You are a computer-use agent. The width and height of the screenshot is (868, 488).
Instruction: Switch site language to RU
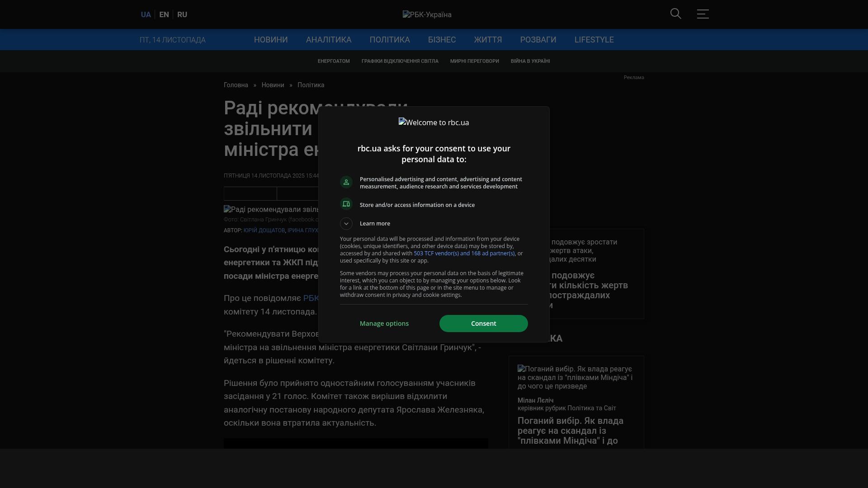click(182, 15)
